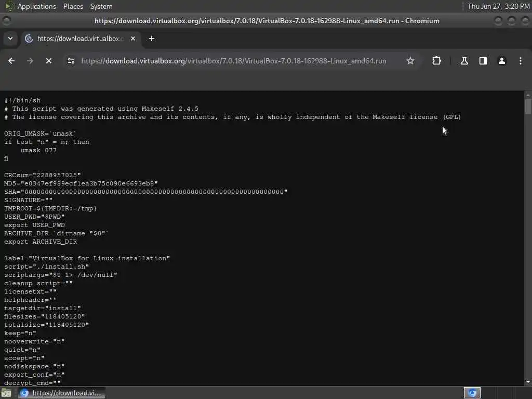This screenshot has height=399, width=532.
Task: Select the Chromium window in taskbar
Action: [61, 393]
